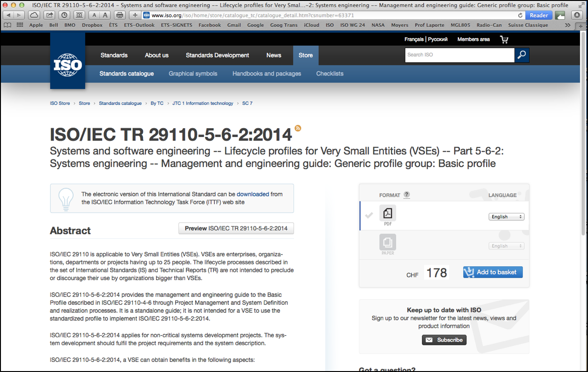Click the Format help question mark
The image size is (588, 372).
(407, 195)
